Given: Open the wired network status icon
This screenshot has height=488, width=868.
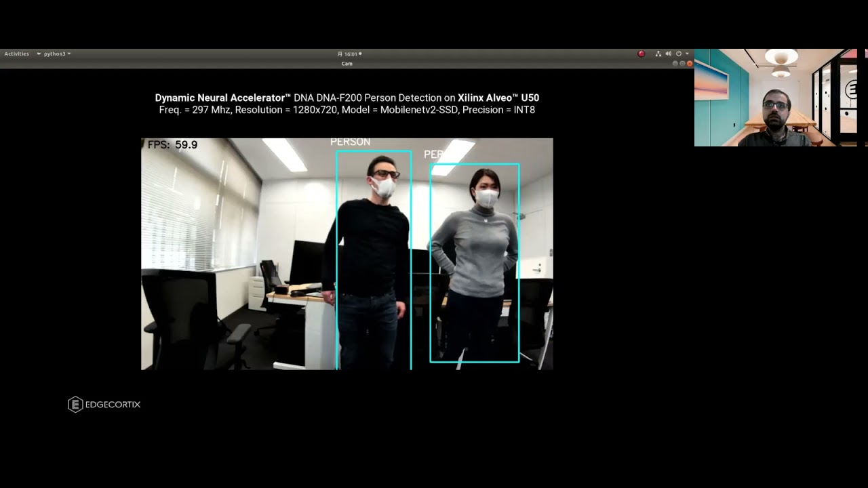Looking at the screenshot, I should point(658,54).
